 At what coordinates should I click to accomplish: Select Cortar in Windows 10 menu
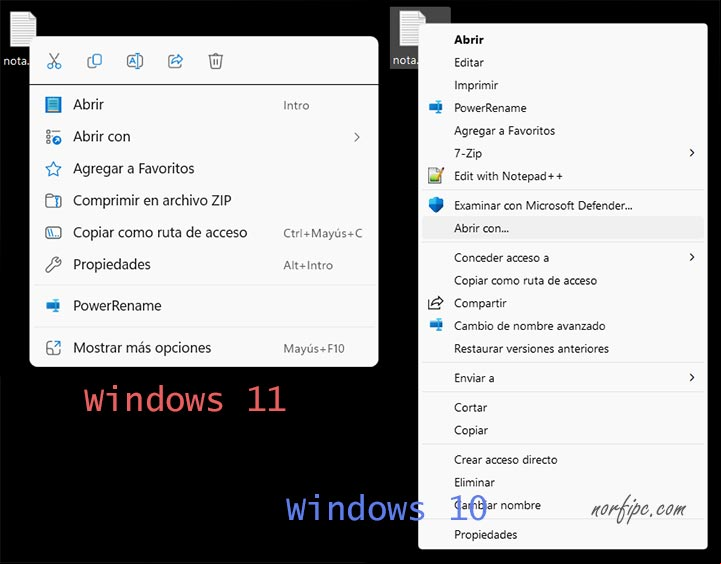[563, 407]
